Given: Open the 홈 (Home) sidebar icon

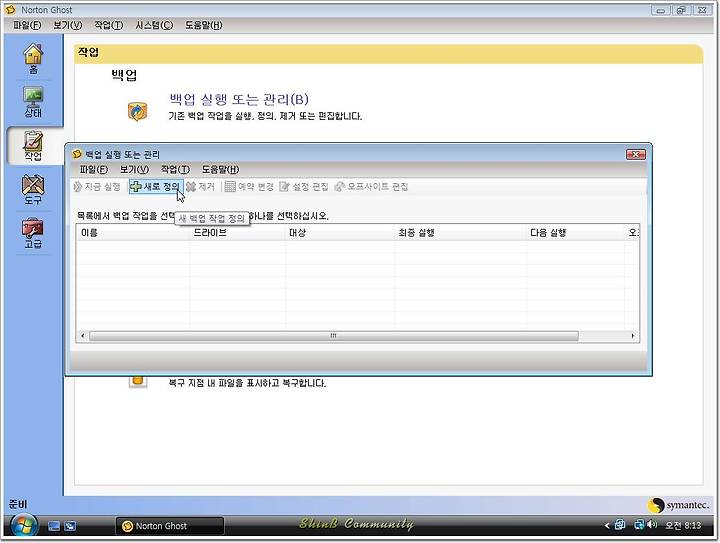Looking at the screenshot, I should coord(33,58).
